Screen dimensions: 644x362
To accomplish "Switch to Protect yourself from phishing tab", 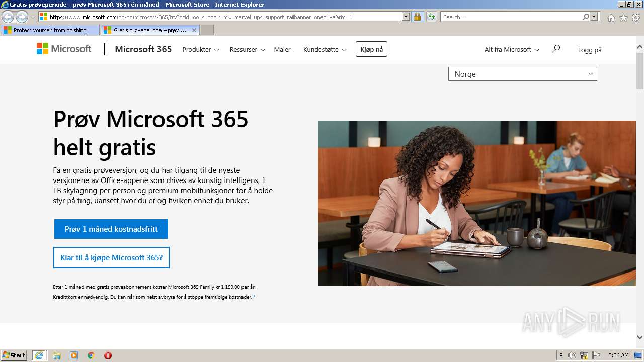I will pos(50,30).
